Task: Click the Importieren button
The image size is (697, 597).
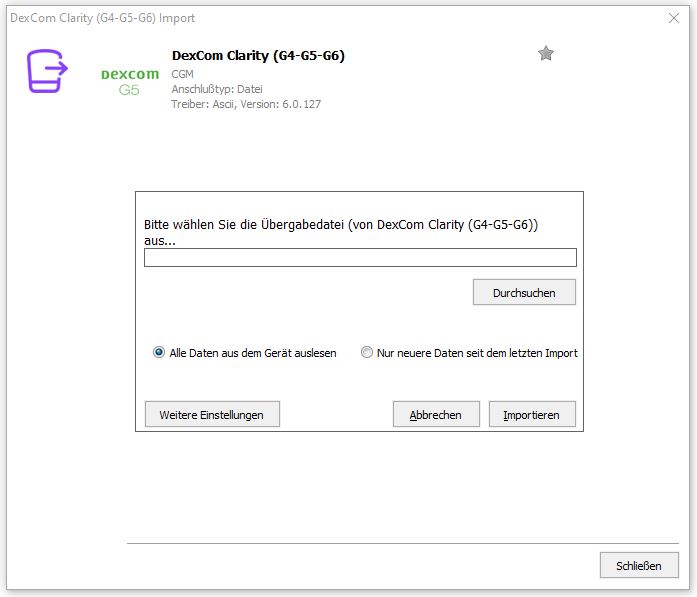Action: tap(532, 414)
